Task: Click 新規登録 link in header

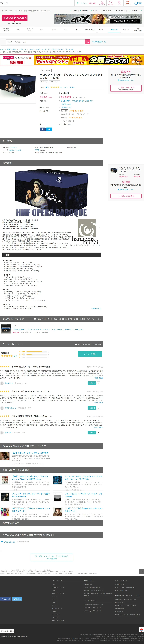Action: 92,3
